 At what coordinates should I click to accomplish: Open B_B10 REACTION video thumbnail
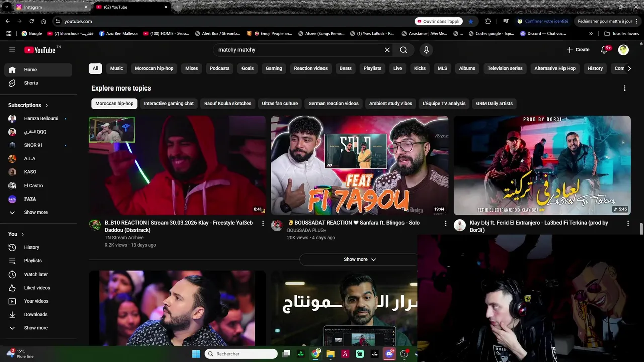177,165
